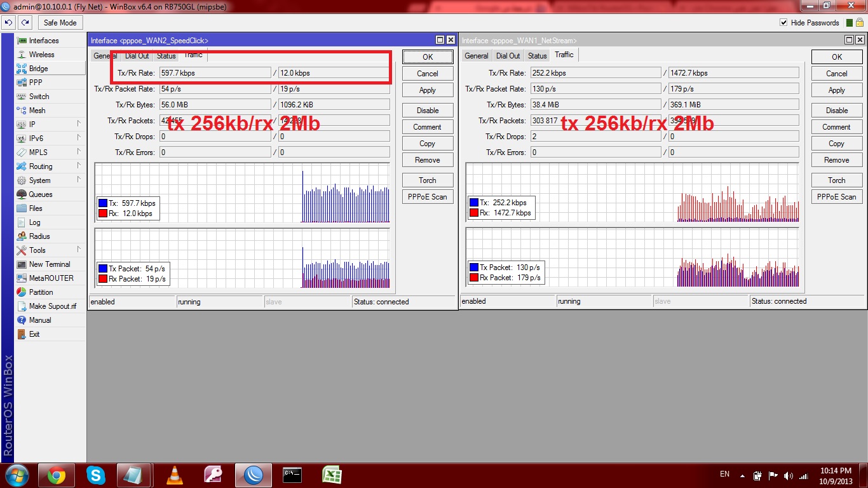Click OK in the WAN2_SpeedClick window
The width and height of the screenshot is (868, 488).
(428, 57)
